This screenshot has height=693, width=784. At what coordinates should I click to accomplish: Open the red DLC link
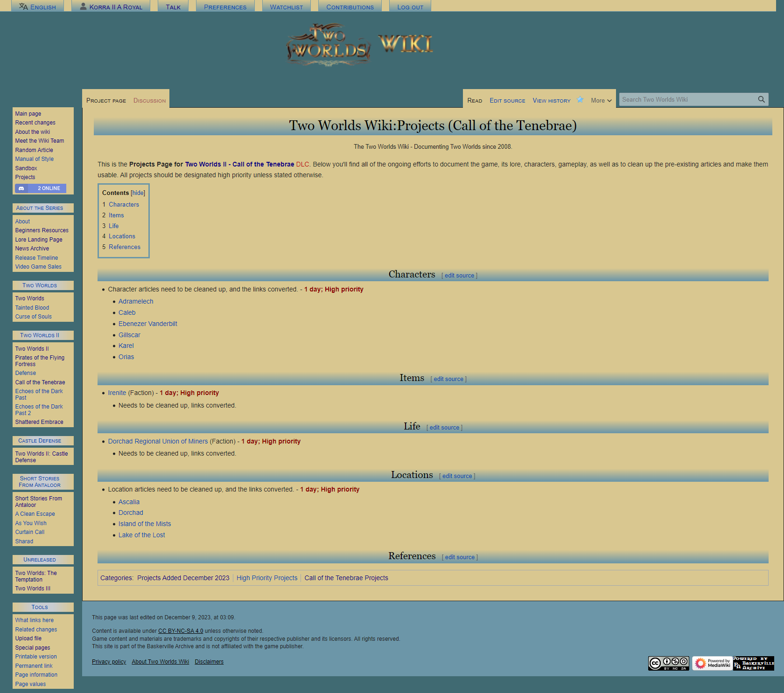(x=302, y=165)
